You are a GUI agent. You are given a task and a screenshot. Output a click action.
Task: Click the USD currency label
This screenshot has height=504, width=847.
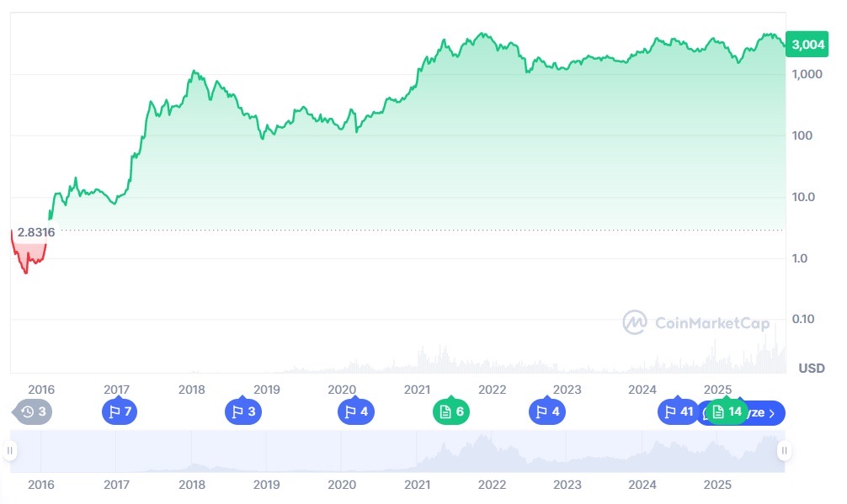(x=811, y=369)
